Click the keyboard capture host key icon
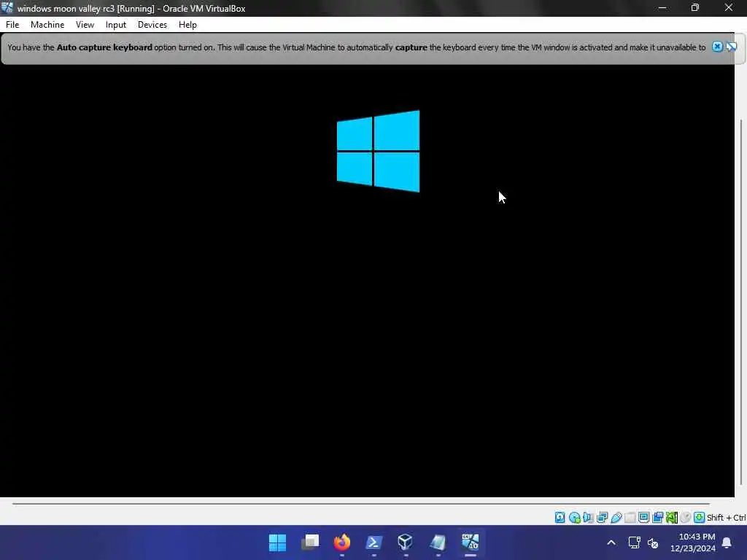The height and width of the screenshot is (560, 747). tap(699, 517)
